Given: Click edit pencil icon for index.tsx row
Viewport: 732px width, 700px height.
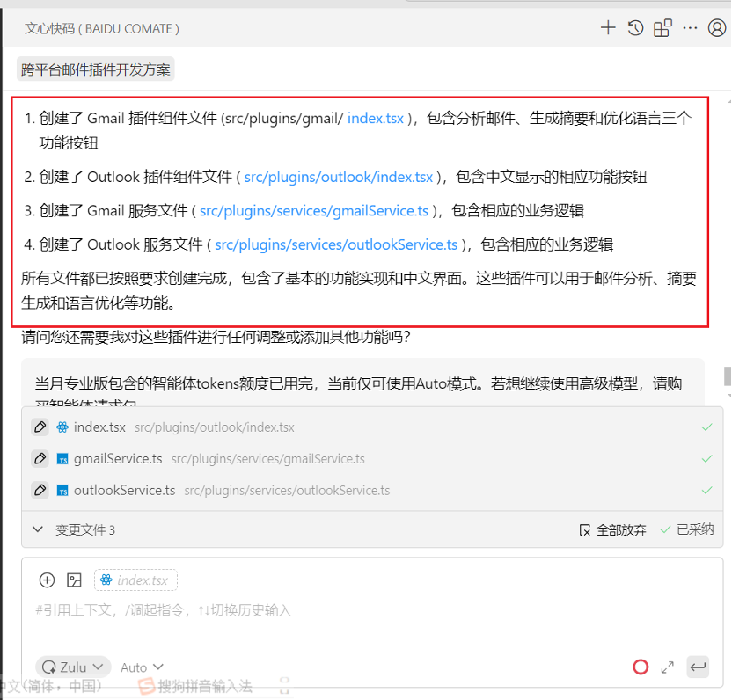Looking at the screenshot, I should (40, 427).
